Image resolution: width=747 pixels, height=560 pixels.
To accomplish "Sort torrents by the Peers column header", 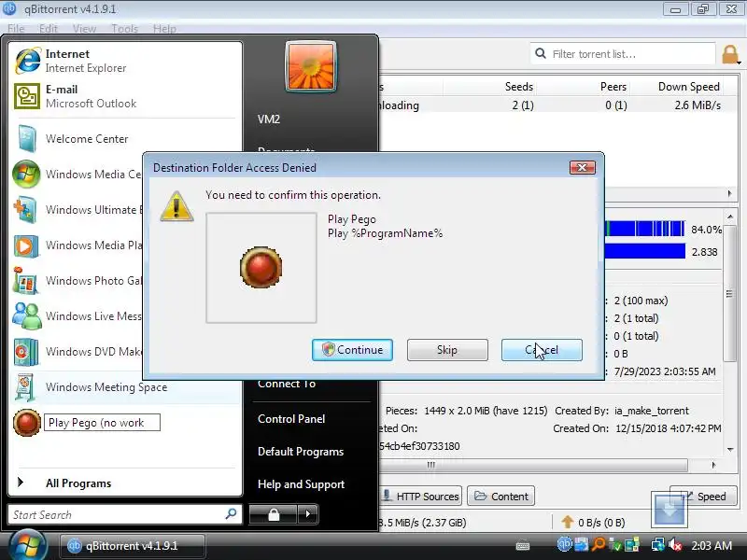I will [x=613, y=87].
